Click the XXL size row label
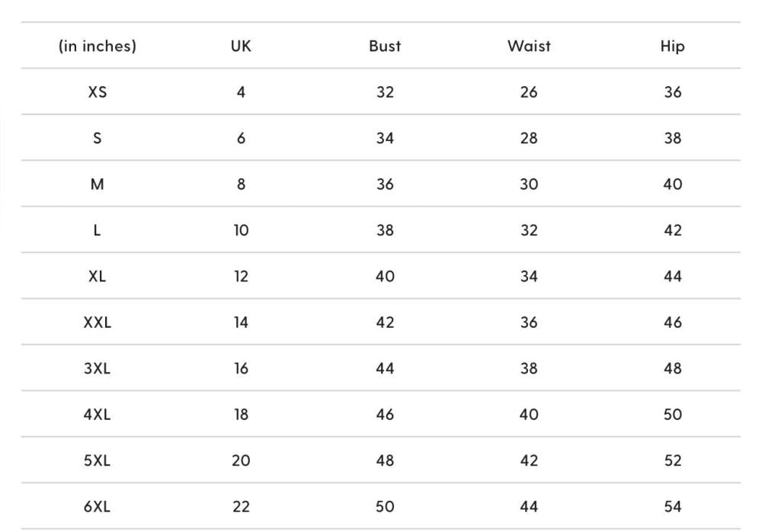The height and width of the screenshot is (532, 762). coord(98,322)
